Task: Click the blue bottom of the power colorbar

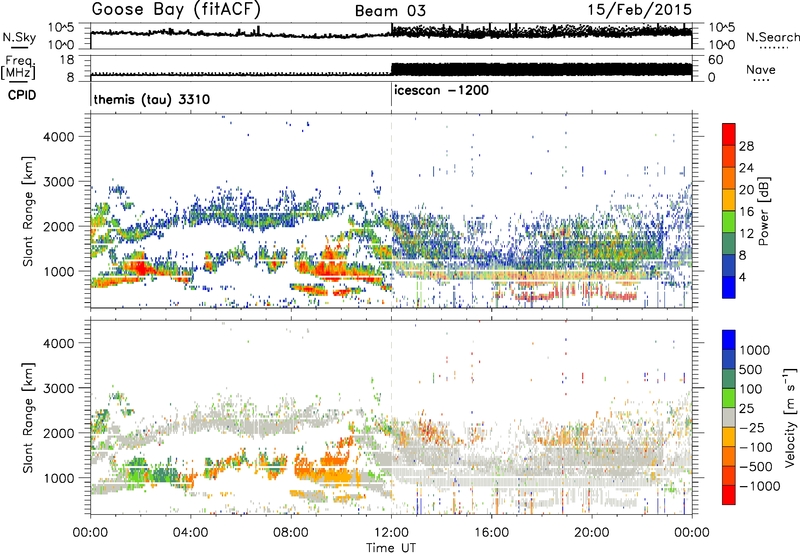Action: 729,288
